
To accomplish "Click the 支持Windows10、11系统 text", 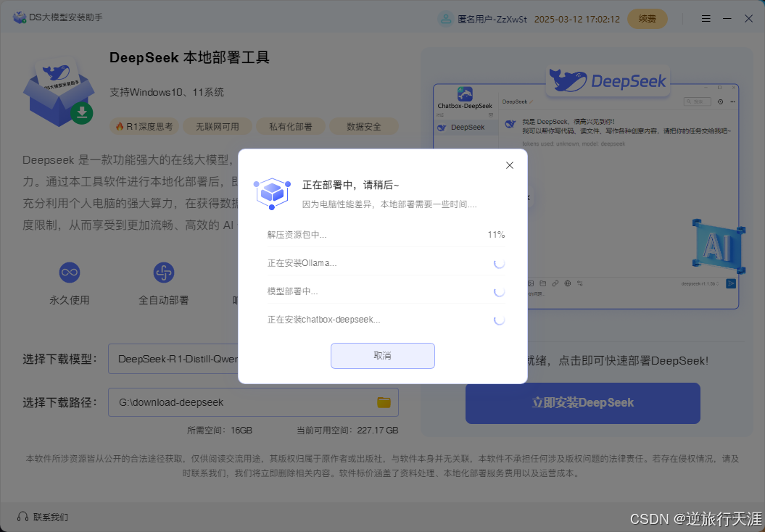I will point(166,92).
